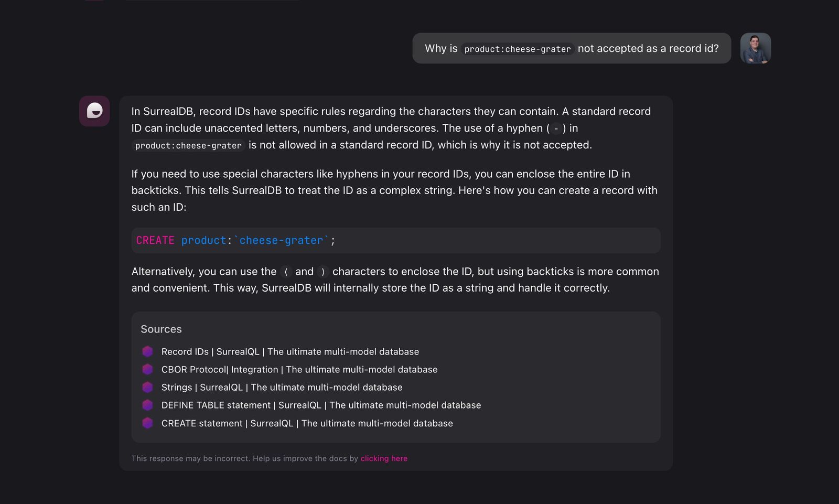Open the CREATE statement source link
The width and height of the screenshot is (839, 504).
coord(307,423)
